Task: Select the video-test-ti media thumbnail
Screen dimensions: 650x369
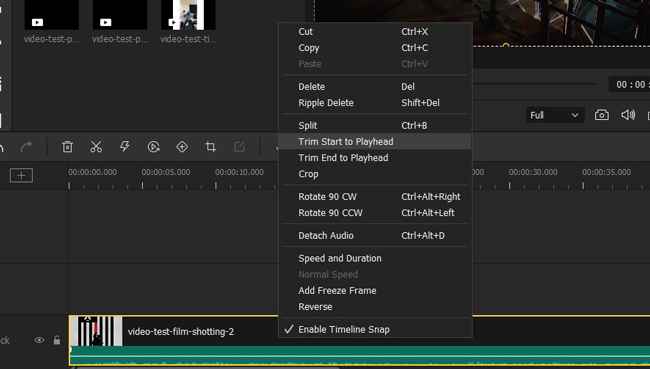Action: (188, 15)
